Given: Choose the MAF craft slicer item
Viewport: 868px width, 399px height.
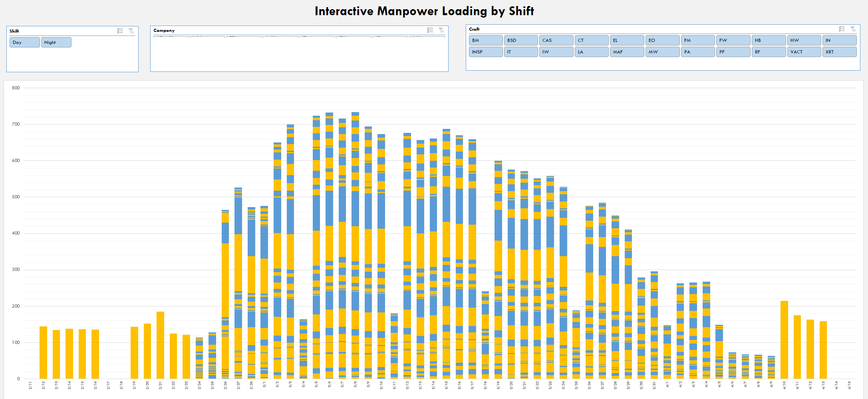Looking at the screenshot, I should [627, 52].
